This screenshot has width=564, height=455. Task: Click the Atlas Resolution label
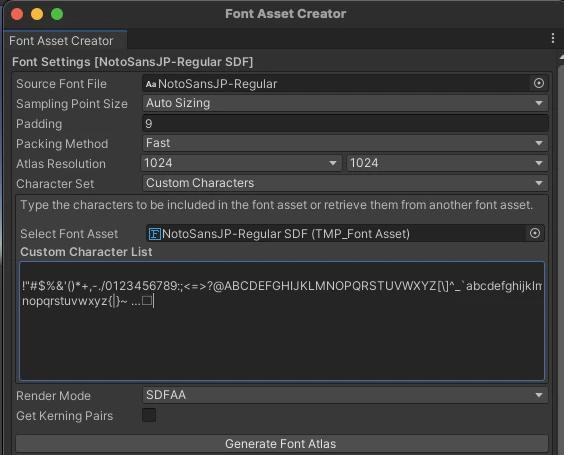[61, 164]
